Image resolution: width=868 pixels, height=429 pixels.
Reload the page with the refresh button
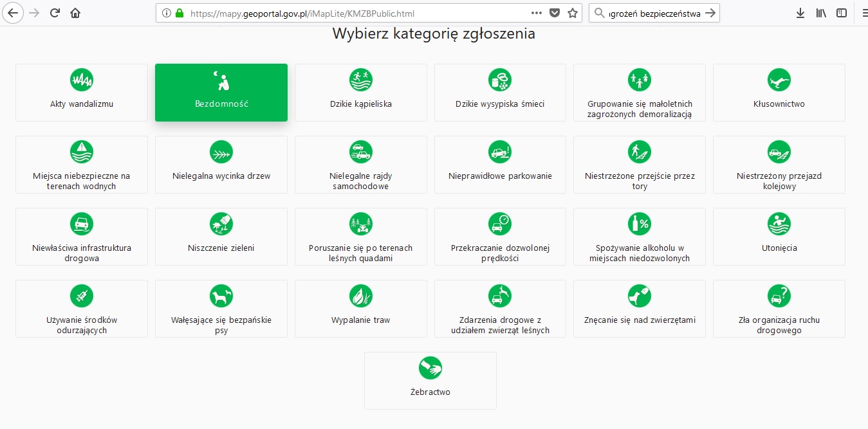55,13
